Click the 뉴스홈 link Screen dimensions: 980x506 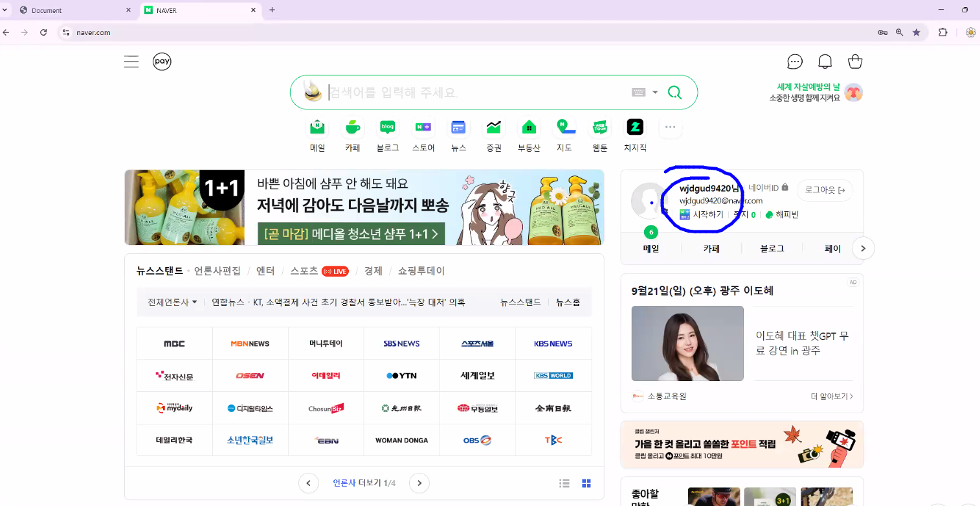click(x=568, y=303)
